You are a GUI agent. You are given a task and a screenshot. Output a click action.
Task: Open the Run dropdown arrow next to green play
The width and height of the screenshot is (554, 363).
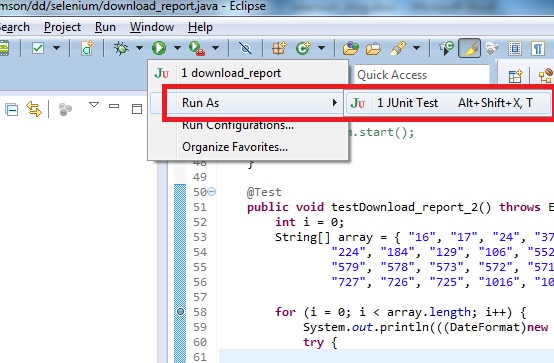177,48
